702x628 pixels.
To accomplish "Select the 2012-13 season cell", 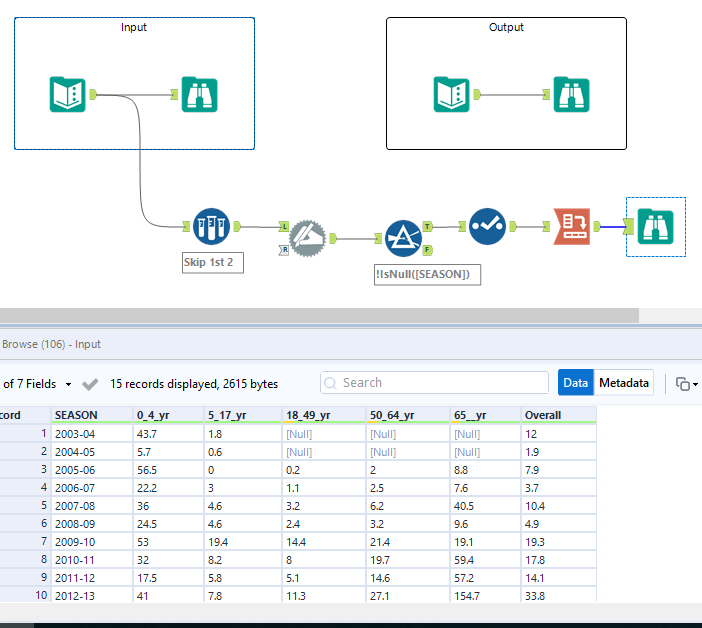I will click(x=92, y=596).
